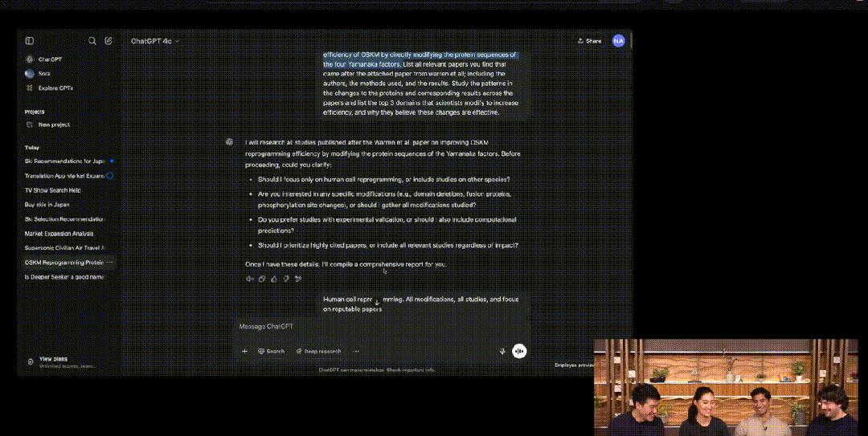This screenshot has width=868, height=436.
Task: Click the assistant logo beside the response
Action: (229, 142)
